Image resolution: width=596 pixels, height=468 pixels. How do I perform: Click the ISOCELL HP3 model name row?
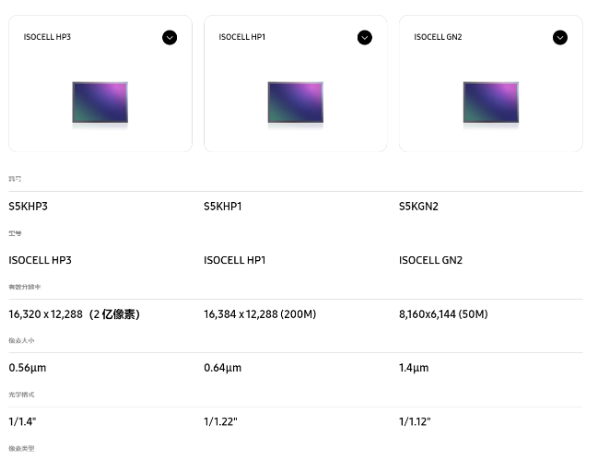point(40,260)
